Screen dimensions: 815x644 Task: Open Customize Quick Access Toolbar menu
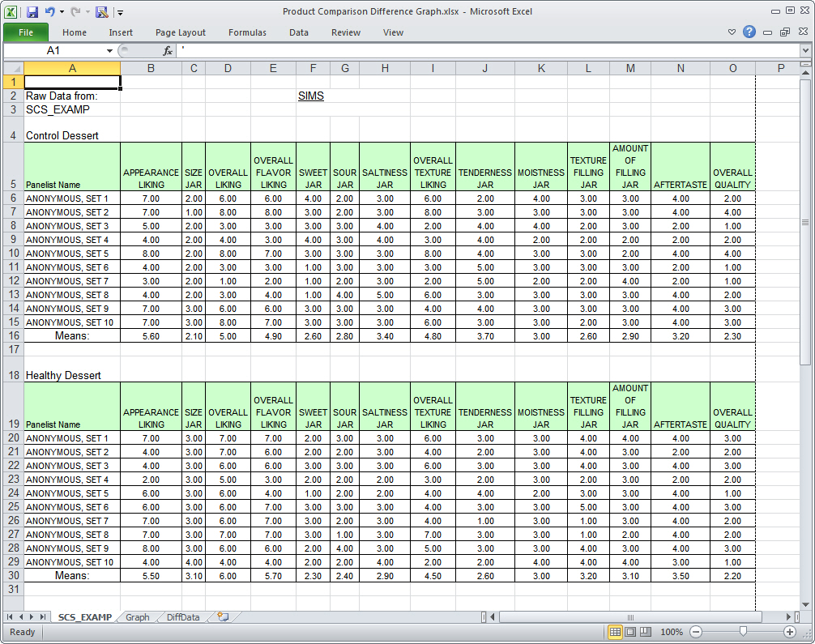click(x=120, y=12)
